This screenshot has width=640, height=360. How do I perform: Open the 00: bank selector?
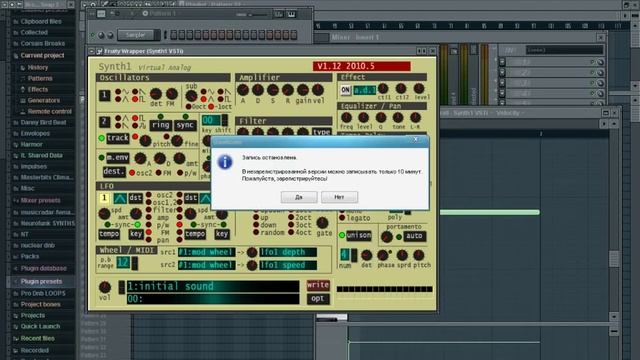click(x=212, y=299)
